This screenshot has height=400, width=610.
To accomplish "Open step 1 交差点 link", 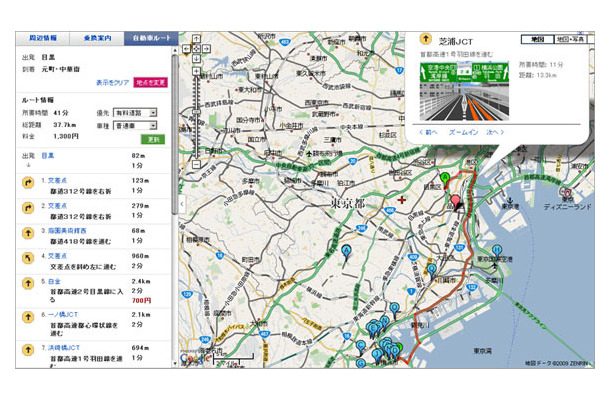I will coord(57,181).
